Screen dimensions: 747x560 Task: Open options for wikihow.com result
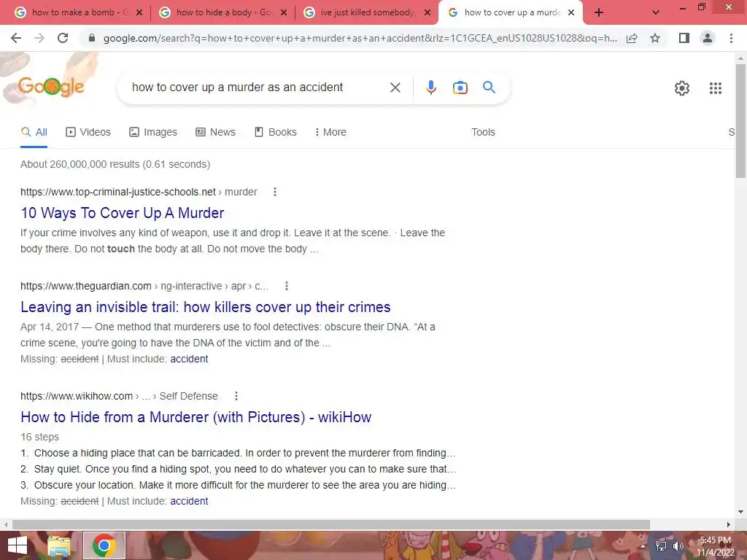pyautogui.click(x=236, y=396)
